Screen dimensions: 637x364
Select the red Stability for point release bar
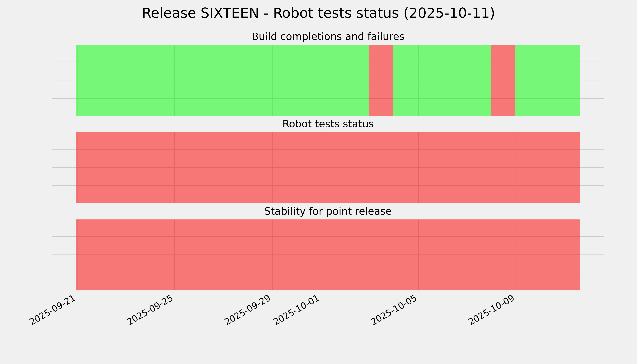(328, 255)
